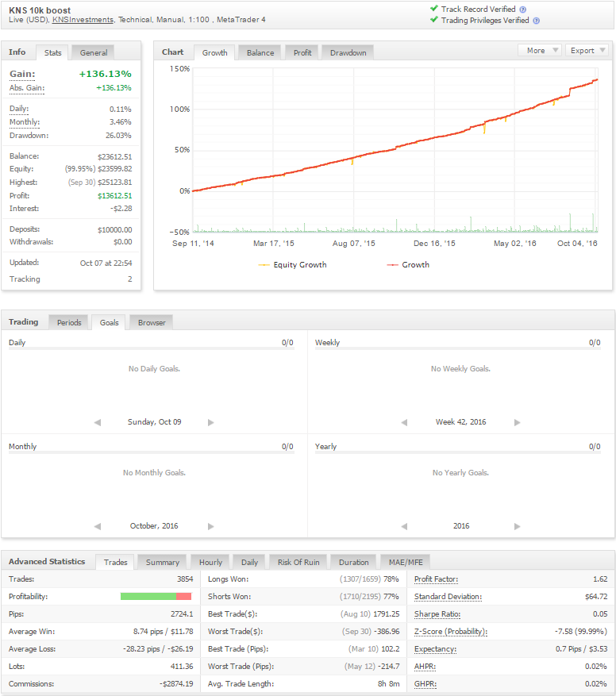Toggle Equity Growth series in chart legend
The height and width of the screenshot is (696, 616).
point(292,265)
